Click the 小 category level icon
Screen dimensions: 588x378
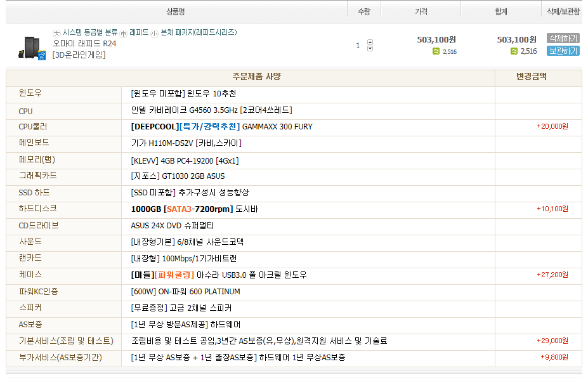tap(155, 34)
